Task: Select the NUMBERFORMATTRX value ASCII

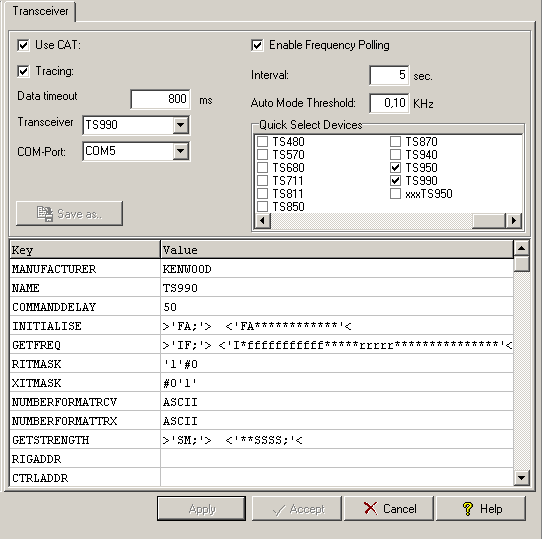Action: 337,421
